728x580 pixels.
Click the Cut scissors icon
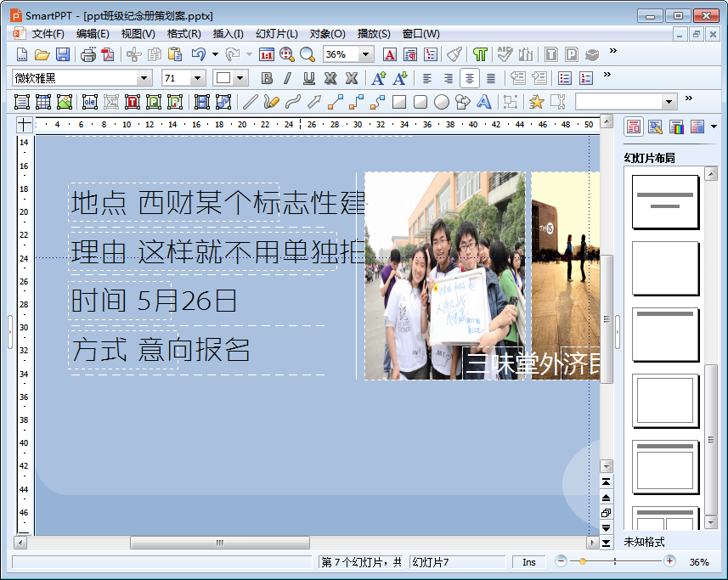(x=133, y=54)
